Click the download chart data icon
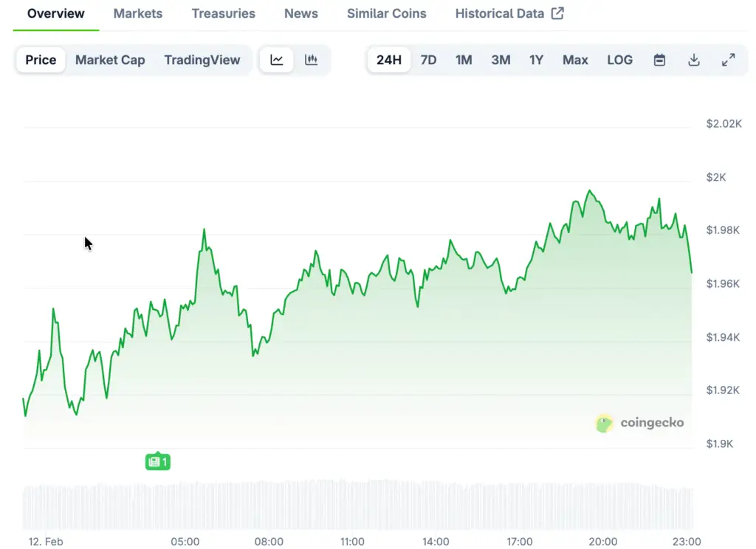Viewport: 756px width, 549px height. [693, 61]
